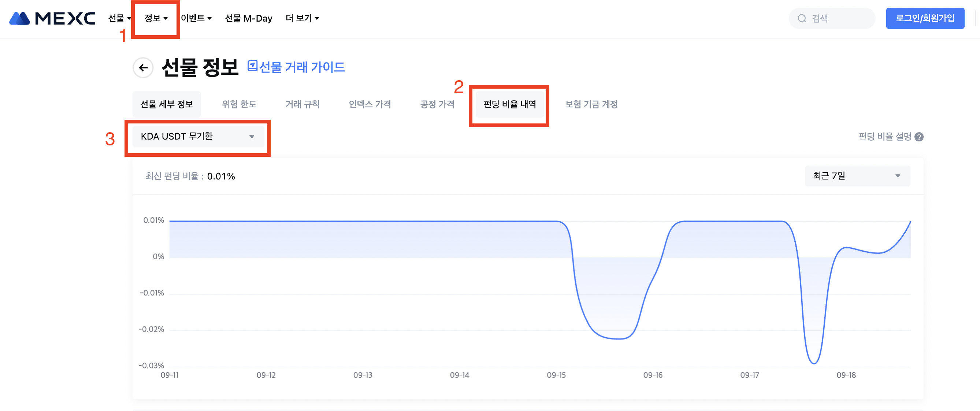The width and height of the screenshot is (980, 411).
Task: Open the 정보 menu
Action: click(x=156, y=18)
